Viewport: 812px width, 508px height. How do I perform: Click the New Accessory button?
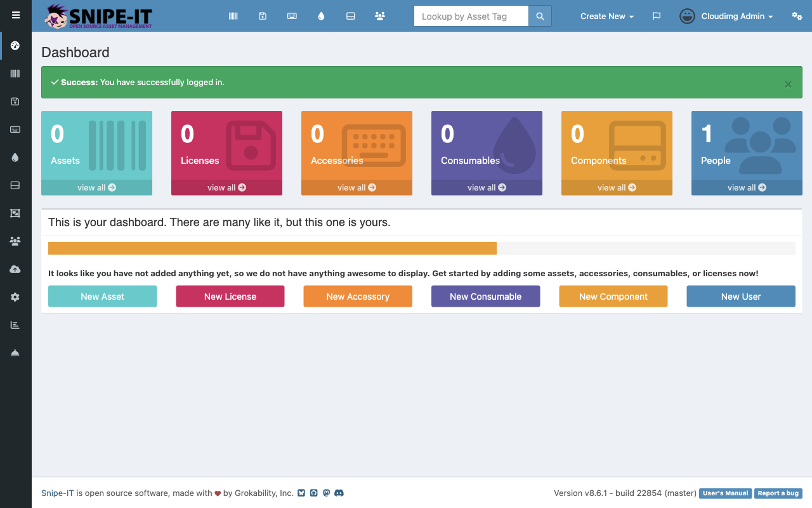(x=358, y=297)
